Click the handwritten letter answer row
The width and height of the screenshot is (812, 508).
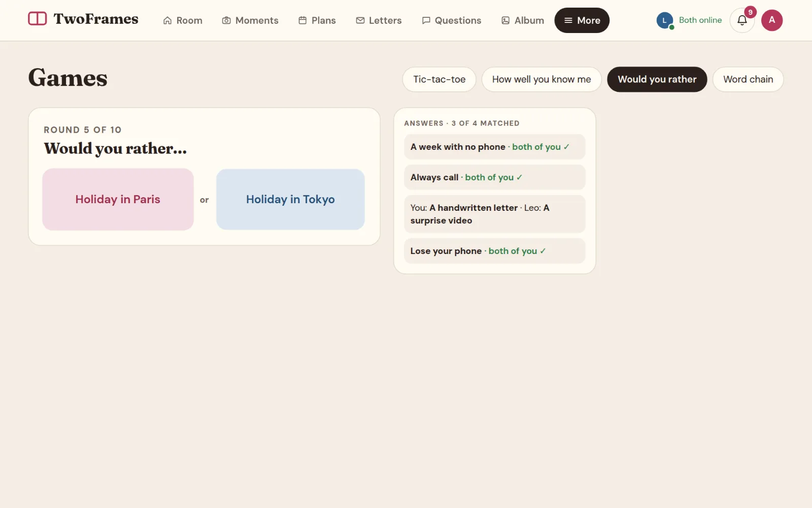point(494,214)
